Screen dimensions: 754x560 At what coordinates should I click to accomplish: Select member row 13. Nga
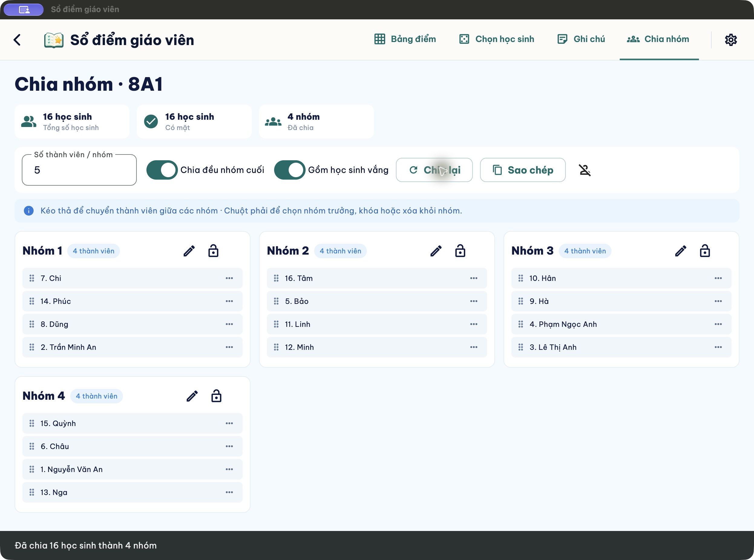coord(132,492)
